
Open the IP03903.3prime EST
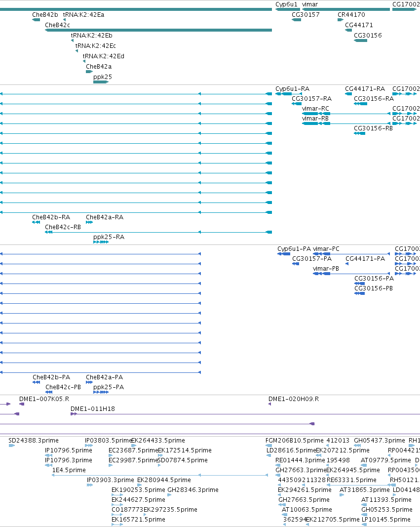pos(90,485)
